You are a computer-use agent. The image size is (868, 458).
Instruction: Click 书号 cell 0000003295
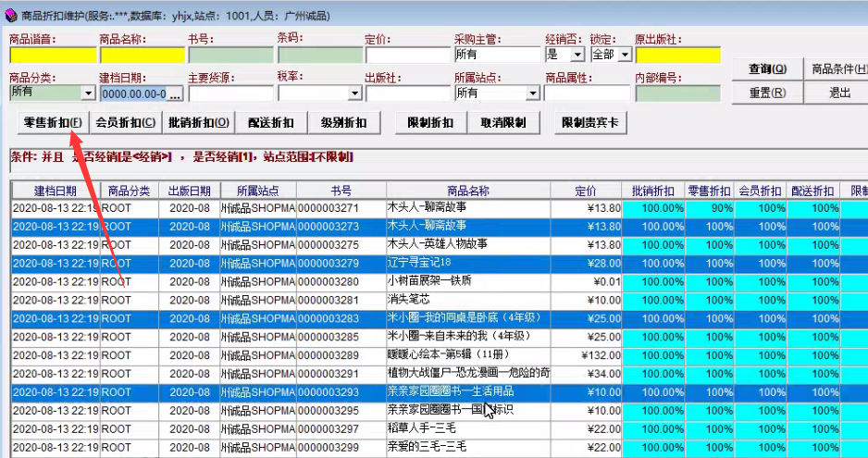pyautogui.click(x=341, y=411)
